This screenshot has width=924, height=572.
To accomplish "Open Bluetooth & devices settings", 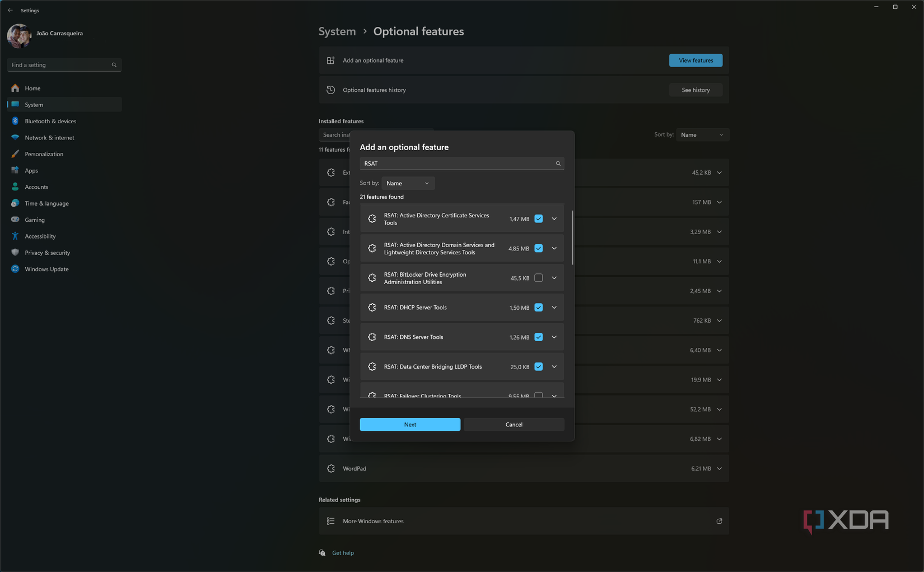I will 50,121.
